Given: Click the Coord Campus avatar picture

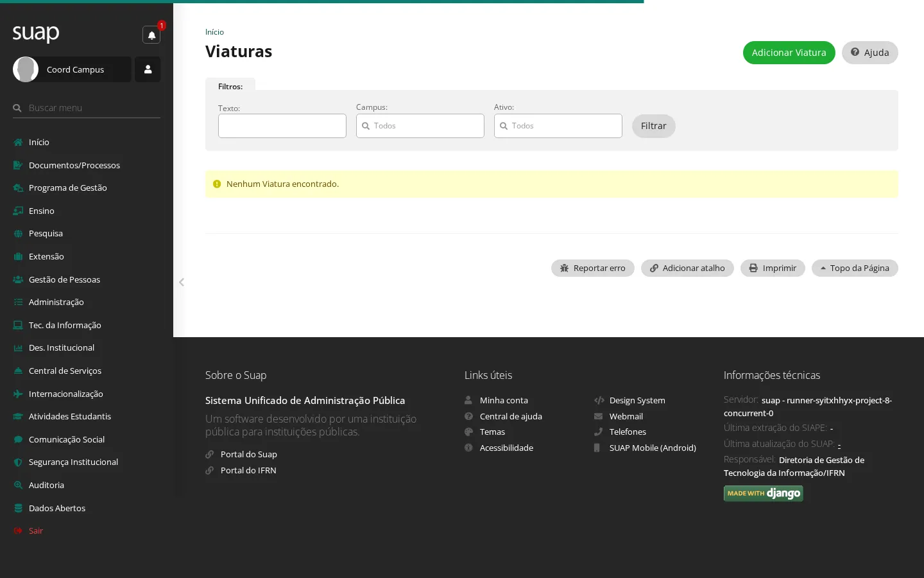Looking at the screenshot, I should pyautogui.click(x=26, y=69).
